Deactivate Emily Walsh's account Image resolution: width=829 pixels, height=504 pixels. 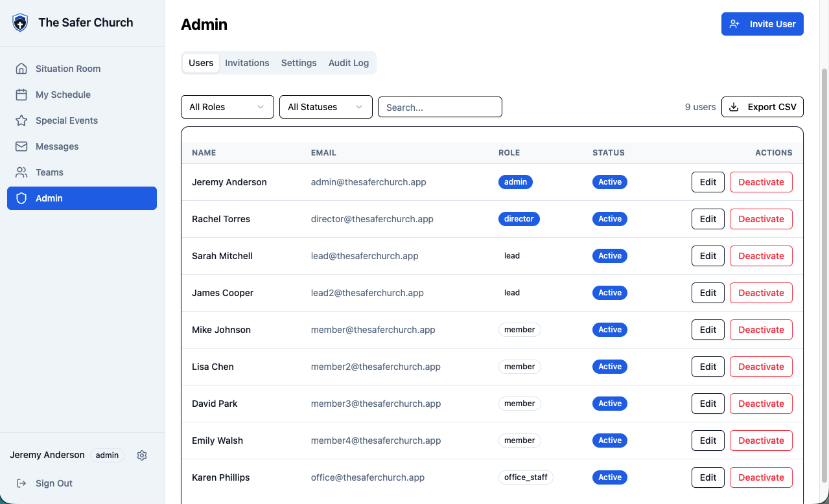tap(761, 441)
